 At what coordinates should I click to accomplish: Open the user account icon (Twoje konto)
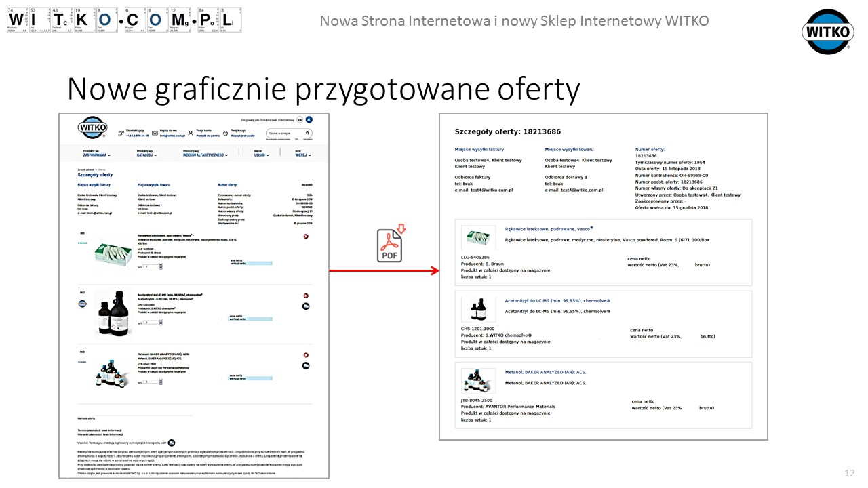[191, 133]
